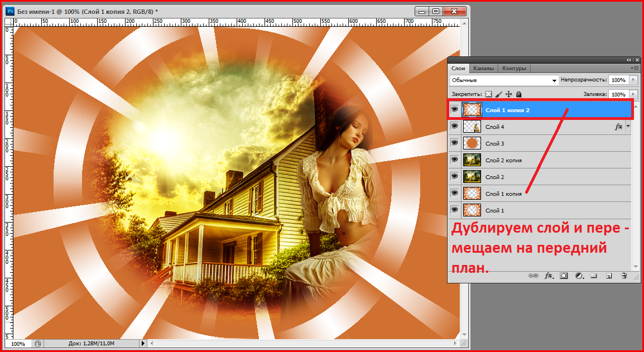This screenshot has height=352, width=644.
Task: Hide the Слой 2 layer
Action: pyautogui.click(x=454, y=177)
